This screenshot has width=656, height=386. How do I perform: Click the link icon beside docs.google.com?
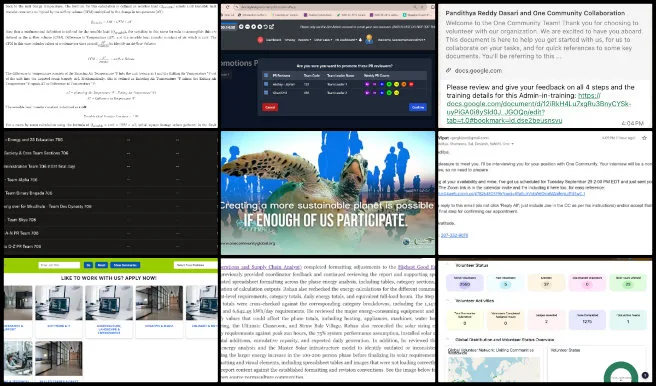448,71
